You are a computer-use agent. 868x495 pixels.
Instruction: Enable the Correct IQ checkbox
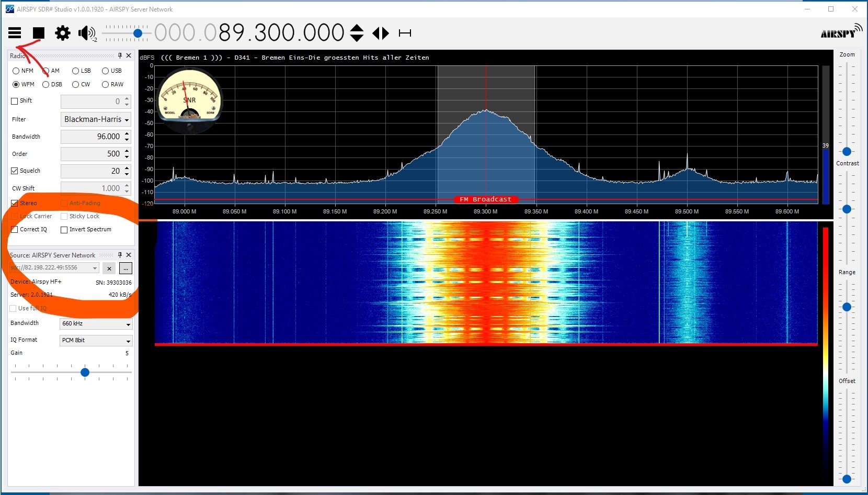(x=15, y=229)
